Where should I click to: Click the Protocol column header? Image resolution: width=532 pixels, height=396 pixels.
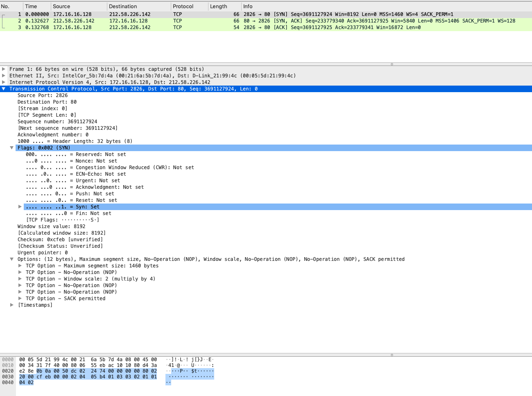pos(190,7)
